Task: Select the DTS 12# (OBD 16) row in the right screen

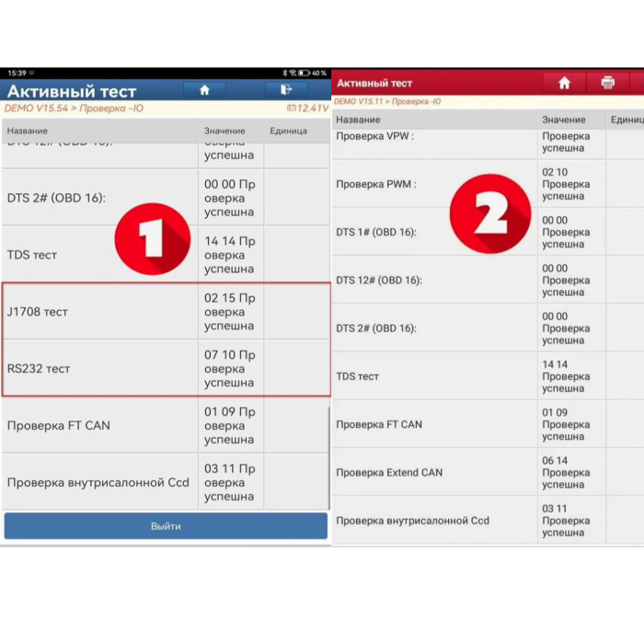Action: click(488, 280)
